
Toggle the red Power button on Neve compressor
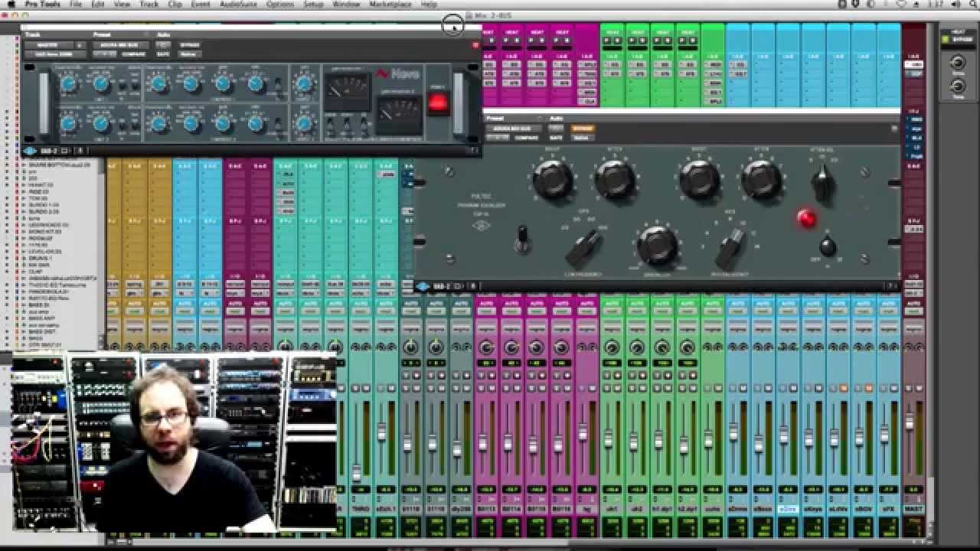pos(438,103)
